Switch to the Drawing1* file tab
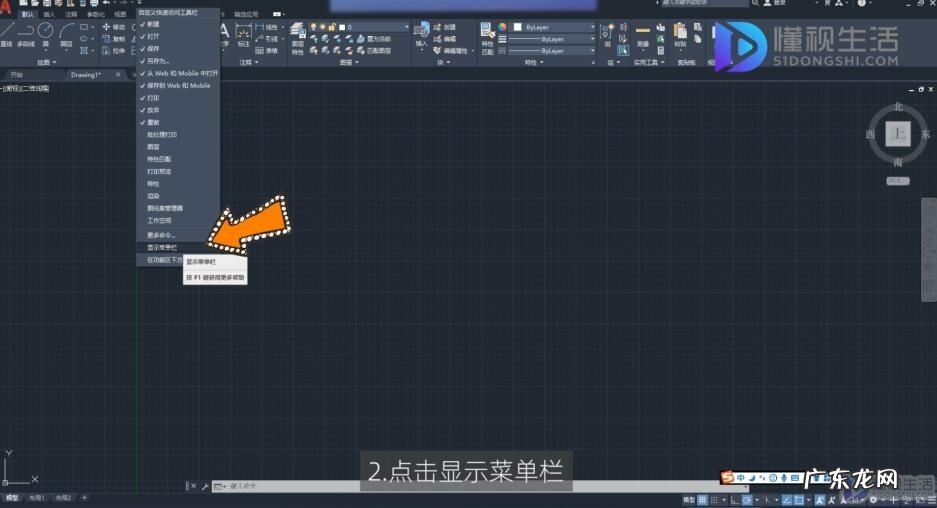Screen dimensions: 937x508 point(86,75)
